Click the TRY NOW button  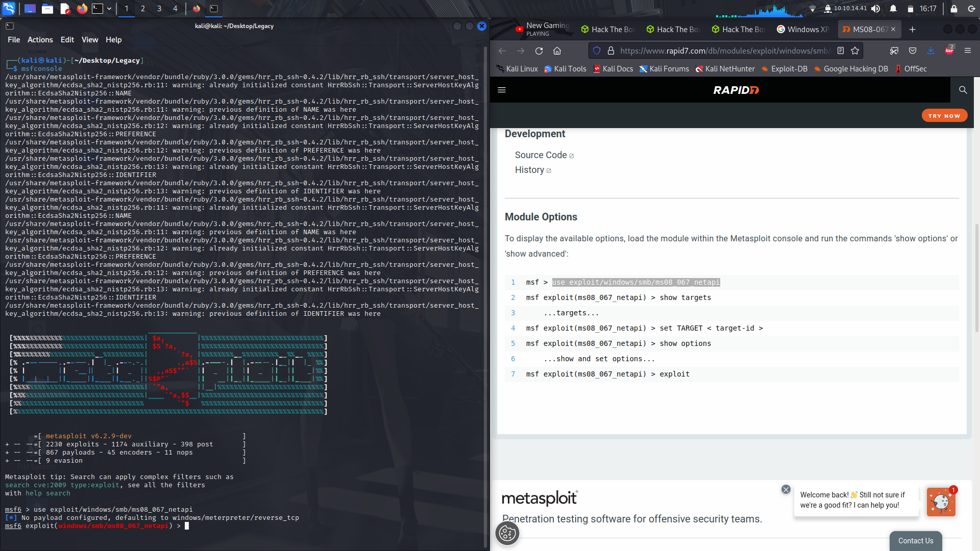(x=944, y=115)
